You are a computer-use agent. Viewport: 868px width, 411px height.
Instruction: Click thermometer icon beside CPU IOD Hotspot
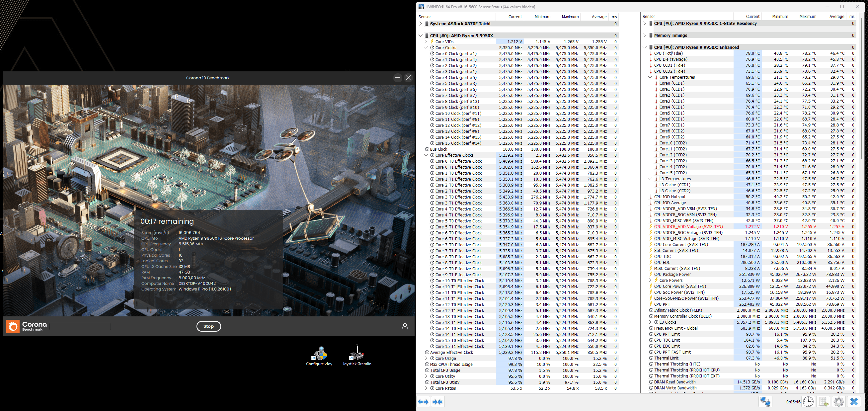pos(651,197)
